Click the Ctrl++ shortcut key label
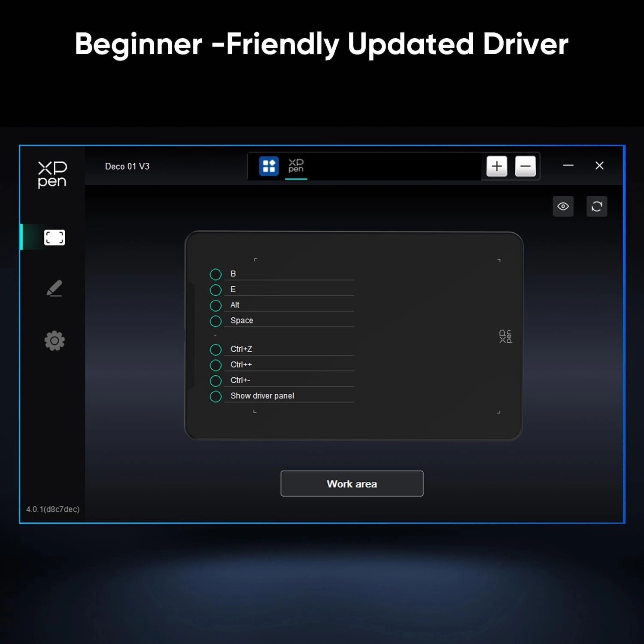644x644 pixels. (241, 365)
